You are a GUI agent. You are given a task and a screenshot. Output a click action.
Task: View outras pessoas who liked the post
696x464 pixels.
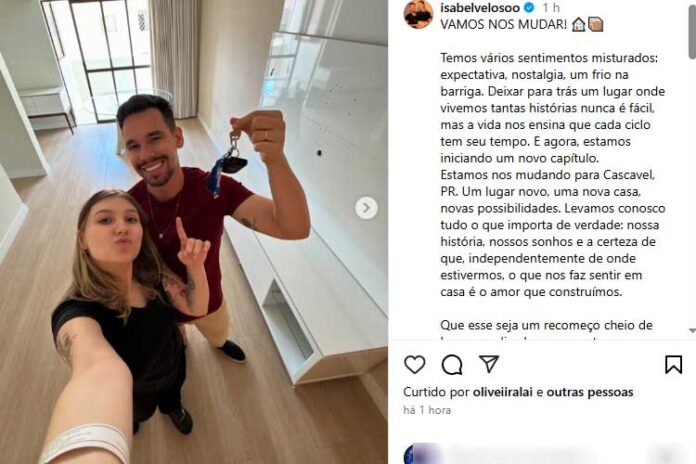589,392
